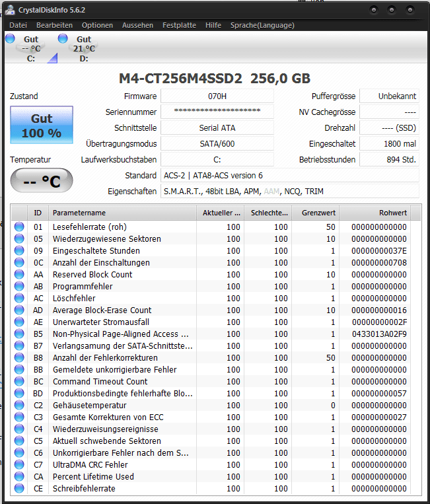Click the Gut 100 % health status button

tap(42, 125)
